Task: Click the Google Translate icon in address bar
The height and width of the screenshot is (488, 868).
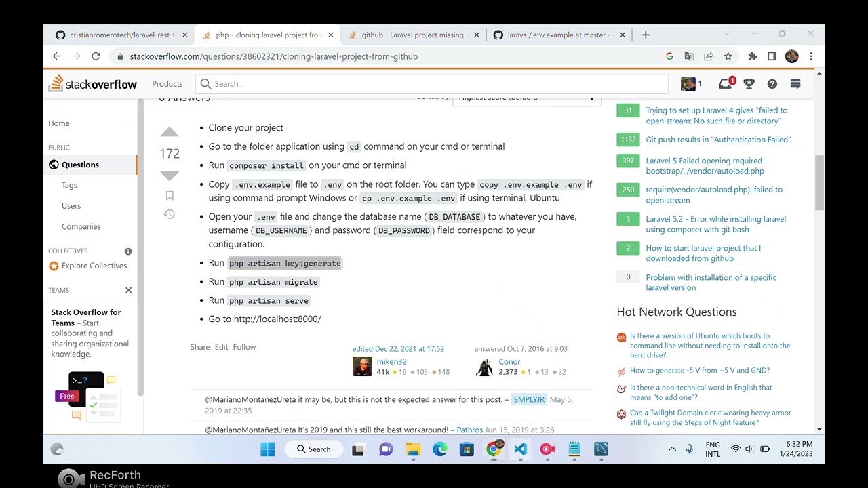Action: [x=689, y=56]
